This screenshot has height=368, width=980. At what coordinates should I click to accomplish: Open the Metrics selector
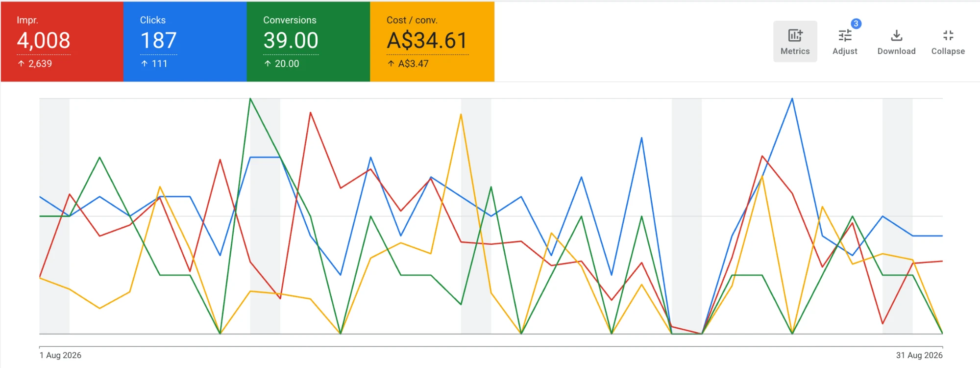tap(795, 42)
